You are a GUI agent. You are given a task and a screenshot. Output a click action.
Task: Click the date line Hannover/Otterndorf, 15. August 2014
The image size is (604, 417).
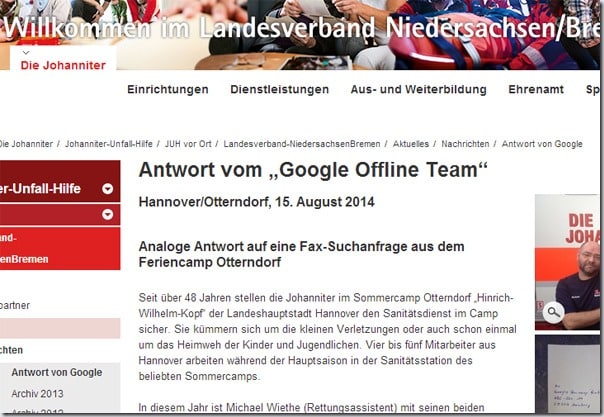pyautogui.click(x=257, y=202)
